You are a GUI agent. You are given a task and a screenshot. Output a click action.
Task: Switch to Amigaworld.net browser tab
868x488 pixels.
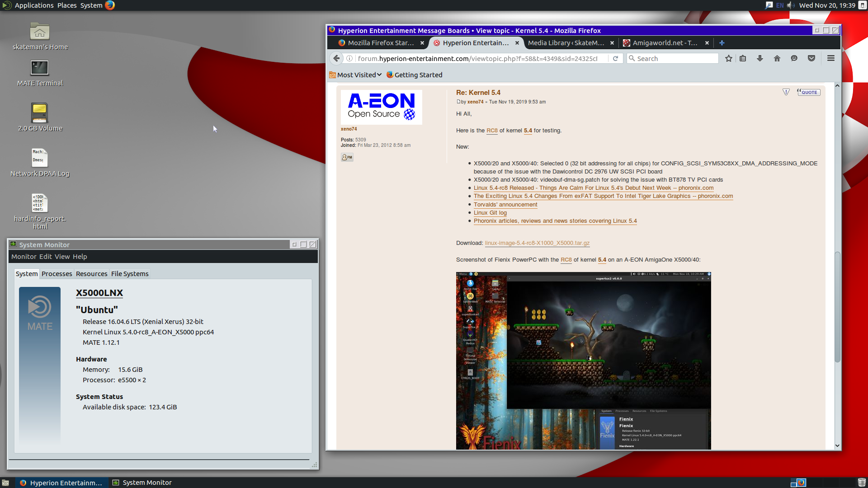(665, 43)
